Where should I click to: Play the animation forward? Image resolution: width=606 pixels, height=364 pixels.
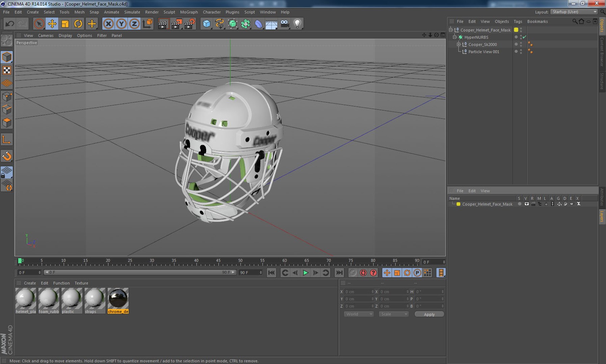(305, 273)
